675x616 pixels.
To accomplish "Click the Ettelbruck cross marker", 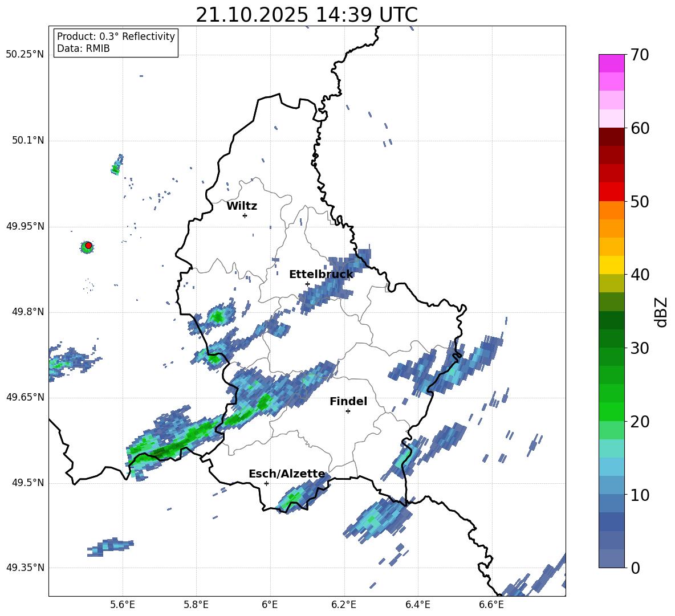I will (x=307, y=284).
